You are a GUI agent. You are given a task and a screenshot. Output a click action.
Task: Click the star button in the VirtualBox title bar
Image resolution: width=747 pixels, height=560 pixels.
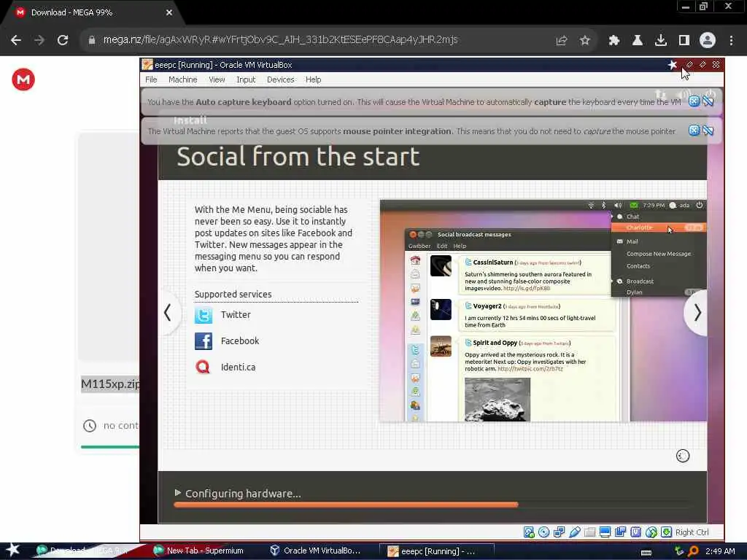tap(672, 64)
